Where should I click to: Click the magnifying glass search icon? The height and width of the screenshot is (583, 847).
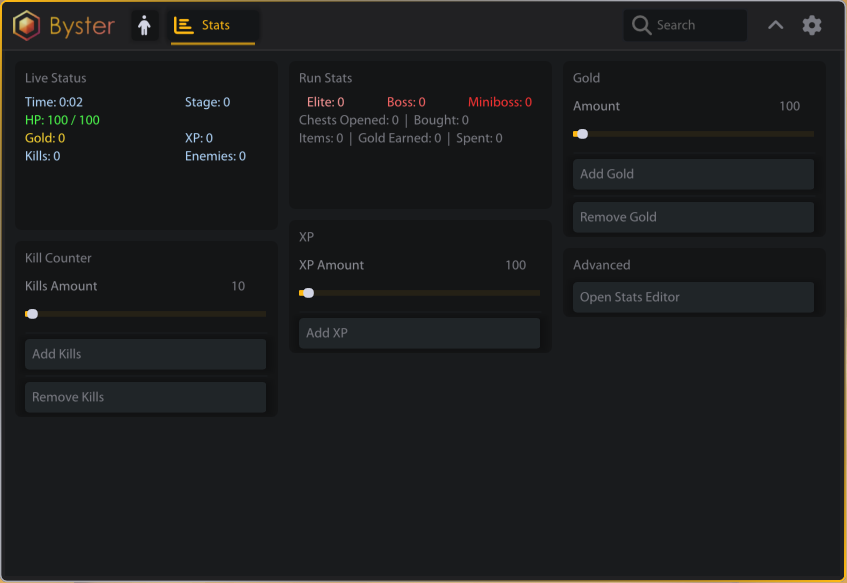click(641, 25)
